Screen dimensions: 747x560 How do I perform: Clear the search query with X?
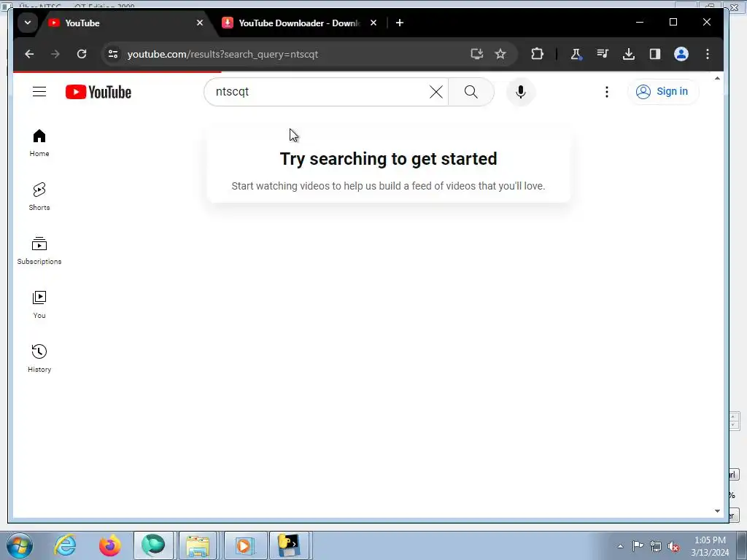tap(436, 92)
